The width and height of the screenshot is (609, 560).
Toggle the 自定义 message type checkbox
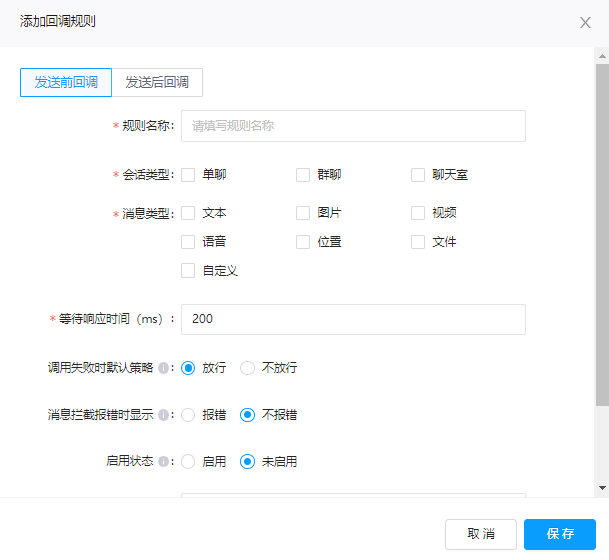coord(188,270)
